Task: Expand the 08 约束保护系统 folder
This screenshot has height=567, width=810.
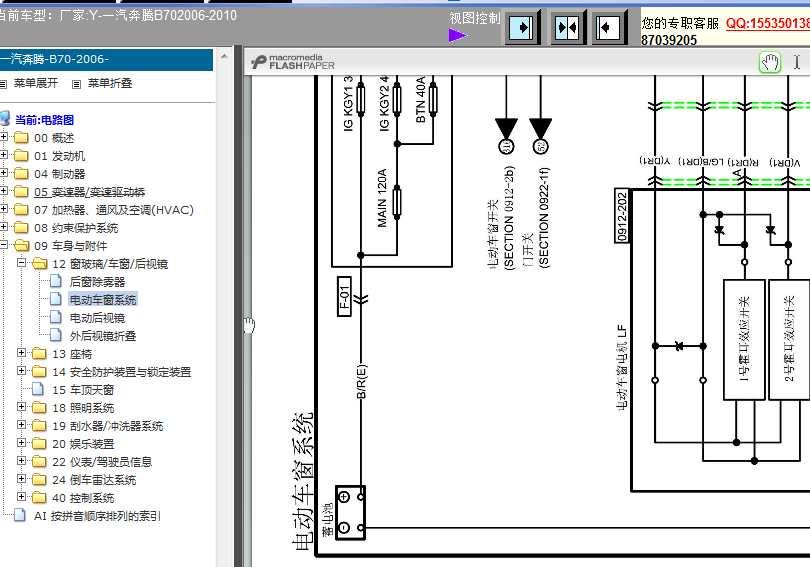Action: coord(4,227)
